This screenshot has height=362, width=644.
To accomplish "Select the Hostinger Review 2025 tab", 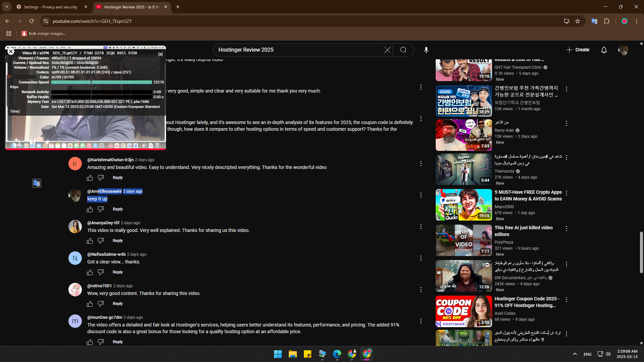I will pos(131,7).
